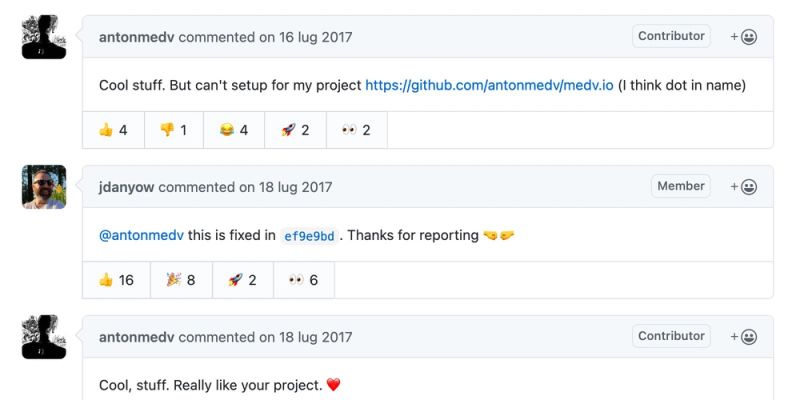Toggle thumbs down reaction showing 1
The width and height of the screenshot is (800, 400).
click(174, 130)
